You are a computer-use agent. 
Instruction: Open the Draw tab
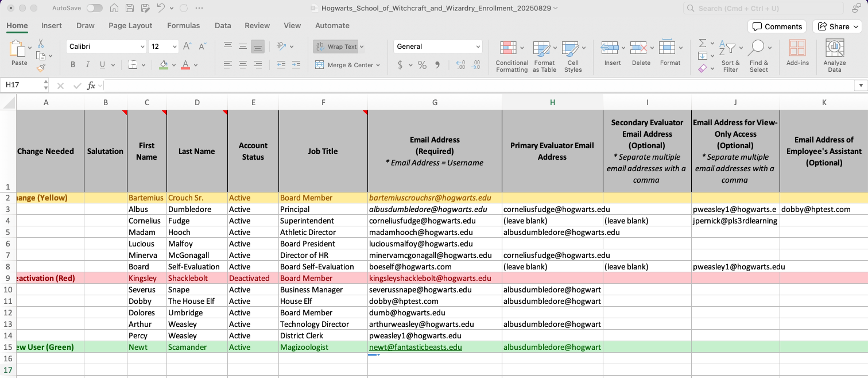pos(86,25)
